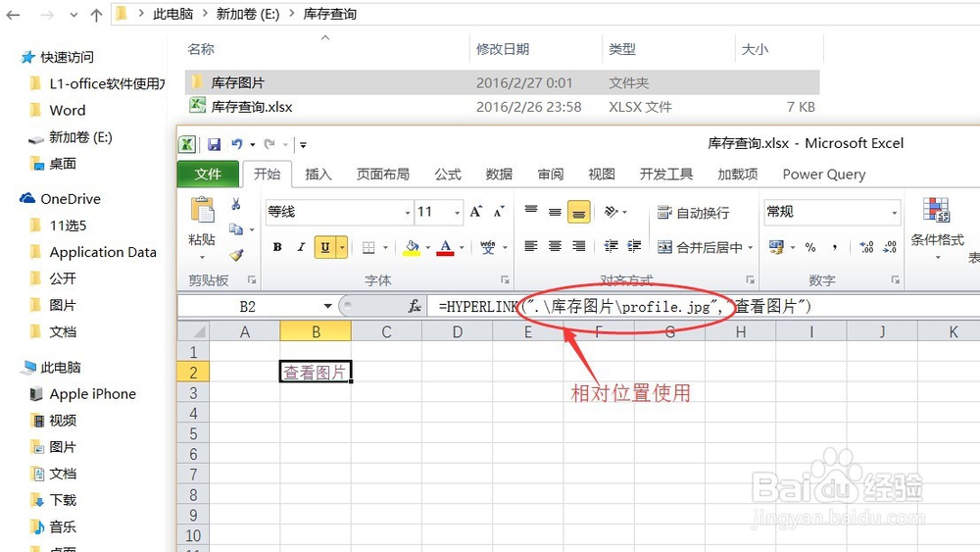Click Explorer Up arrow button

pos(96,15)
